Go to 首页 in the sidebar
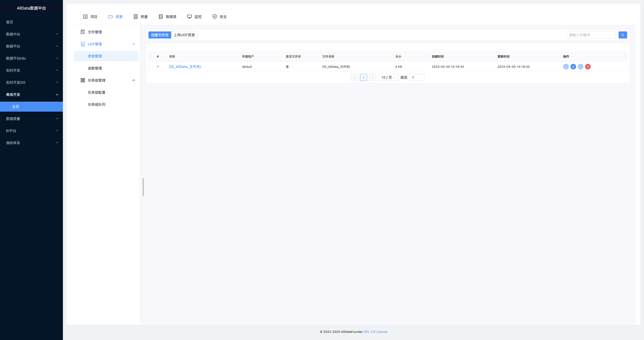Screen dimensions: 644x340 click(x=31, y=22)
